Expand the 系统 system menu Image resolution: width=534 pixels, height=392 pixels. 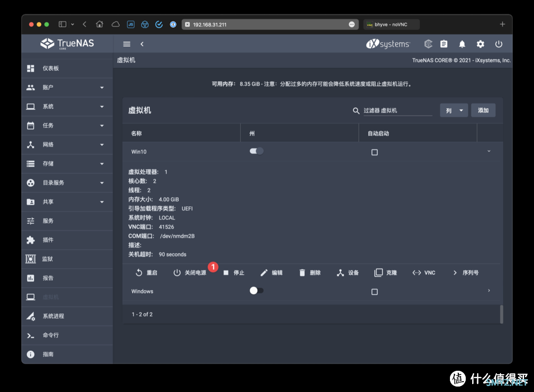click(x=67, y=107)
